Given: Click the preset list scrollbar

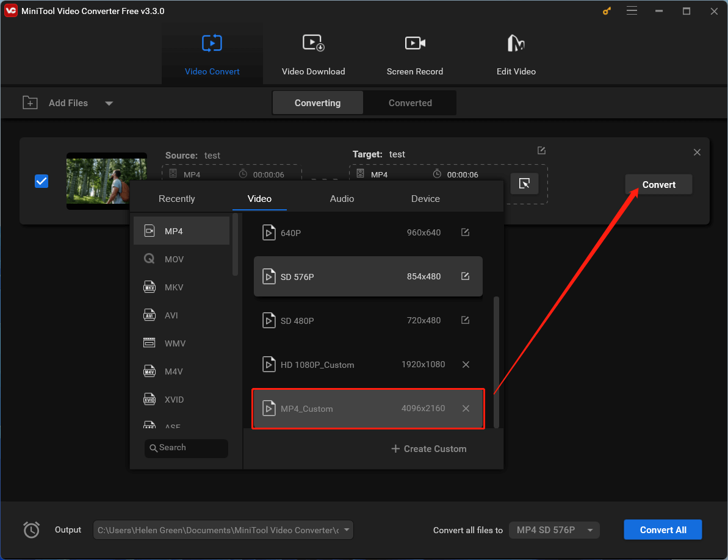Looking at the screenshot, I should pyautogui.click(x=496, y=362).
